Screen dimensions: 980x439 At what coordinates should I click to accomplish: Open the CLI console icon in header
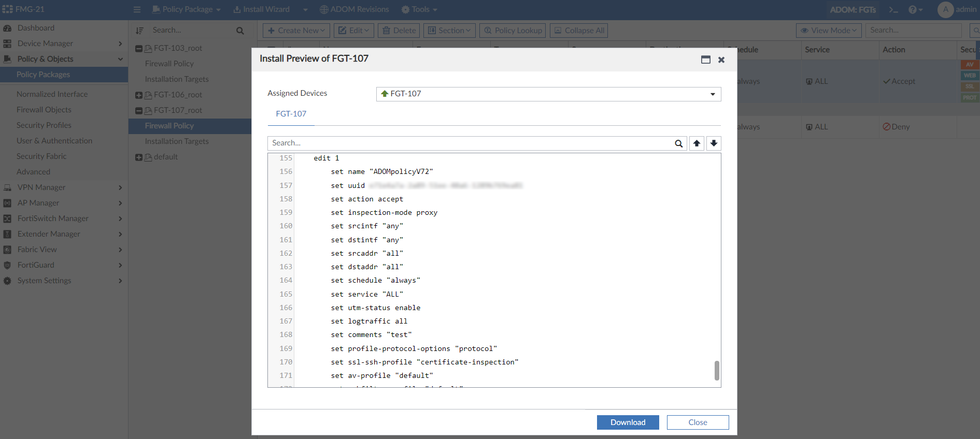(893, 10)
